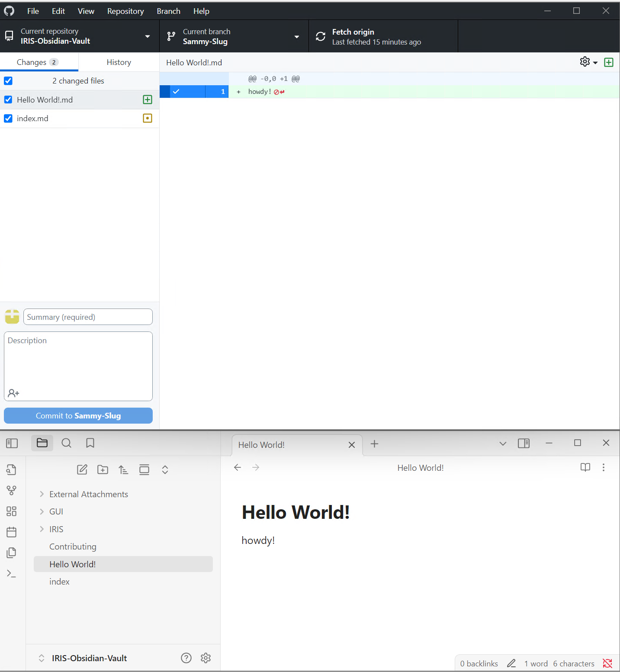Toggle the diff line 1 selection checkmark
Viewport: 620px width, 672px height.
(x=176, y=92)
